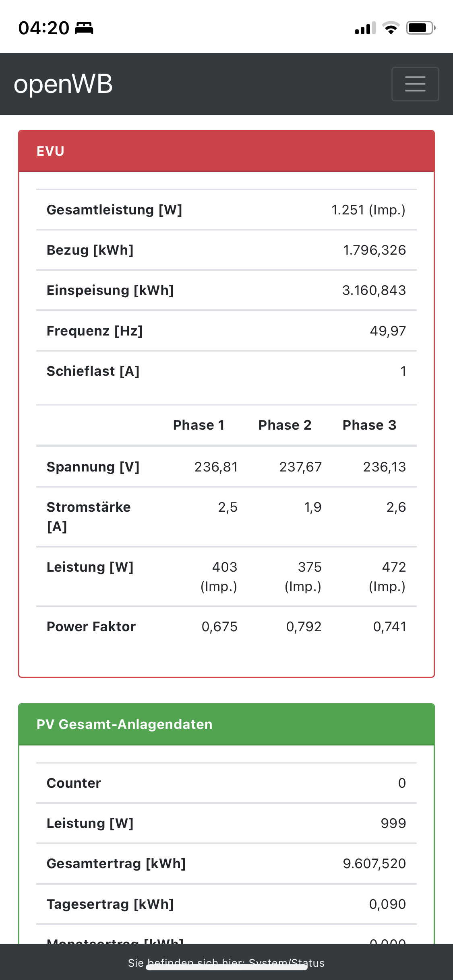The image size is (453, 980).
Task: Click the openWB brand title
Action: click(63, 84)
